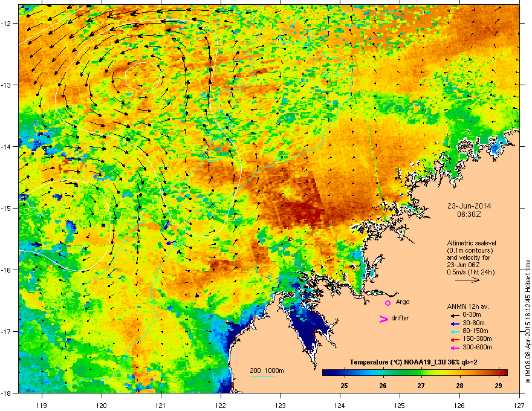This screenshot has height=411, width=532.
Task: Click the '(0.1m contours)' caption line
Action: pos(470,250)
